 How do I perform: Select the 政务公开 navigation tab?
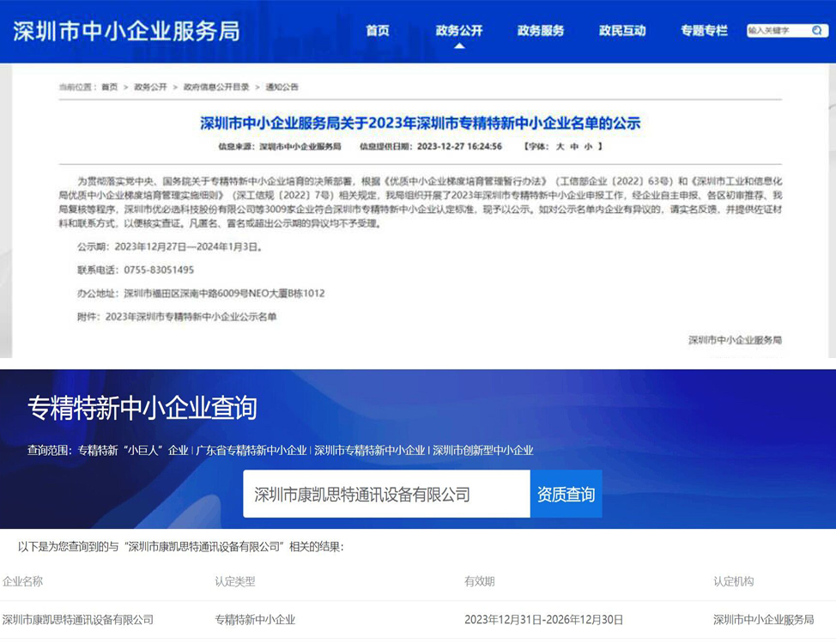pyautogui.click(x=459, y=31)
